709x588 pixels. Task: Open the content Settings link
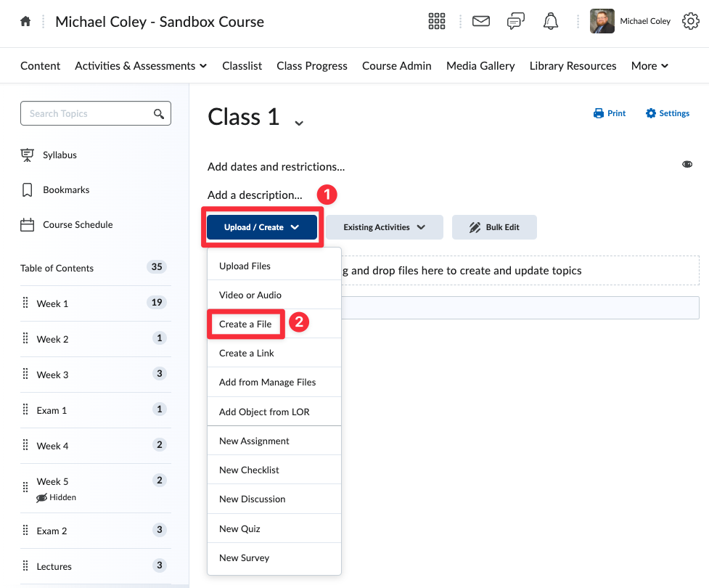coord(668,113)
